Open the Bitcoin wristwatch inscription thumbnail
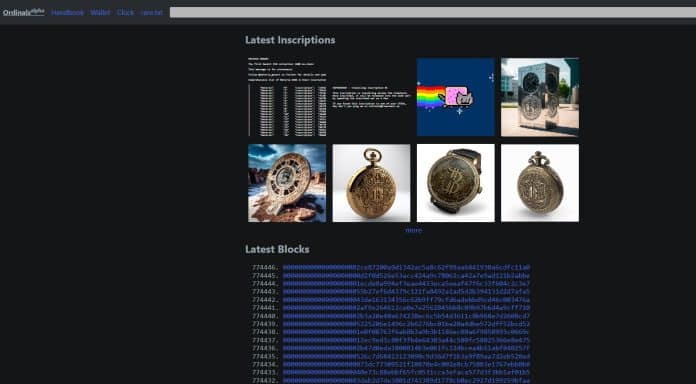This screenshot has width=696, height=384. (455, 183)
